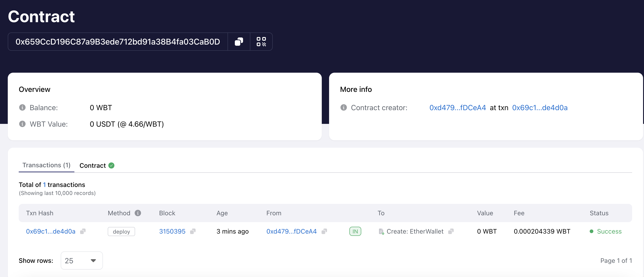Click the Page 1 of 1 indicator
This screenshot has width=644, height=277.
tap(616, 261)
